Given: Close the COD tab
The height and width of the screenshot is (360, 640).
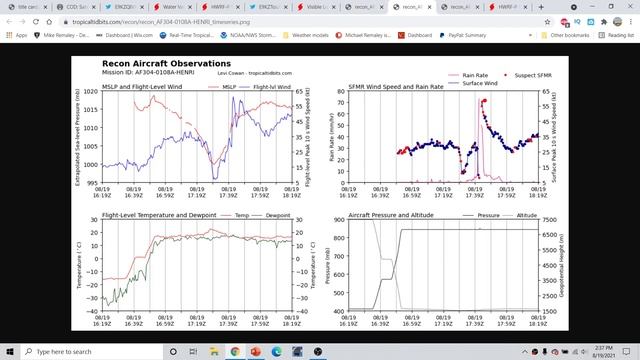Looking at the screenshot, I should pyautogui.click(x=93, y=7).
